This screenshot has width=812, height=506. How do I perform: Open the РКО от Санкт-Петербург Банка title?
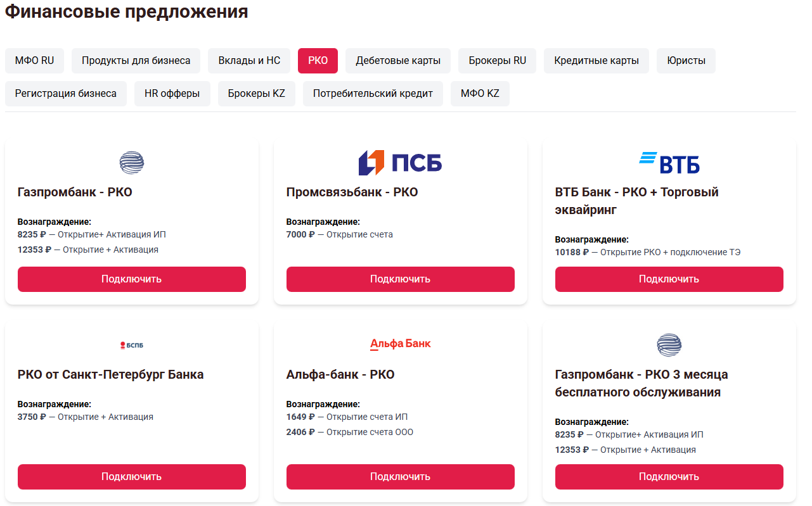pyautogui.click(x=111, y=374)
